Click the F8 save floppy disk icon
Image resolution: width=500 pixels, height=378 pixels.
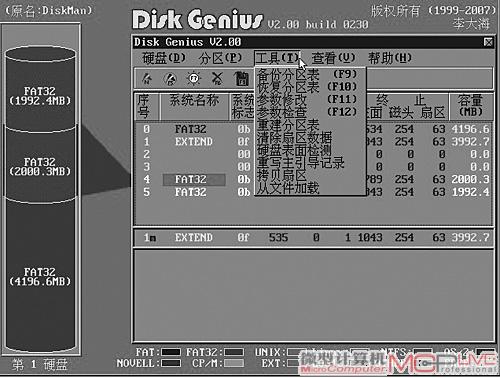(x=241, y=79)
